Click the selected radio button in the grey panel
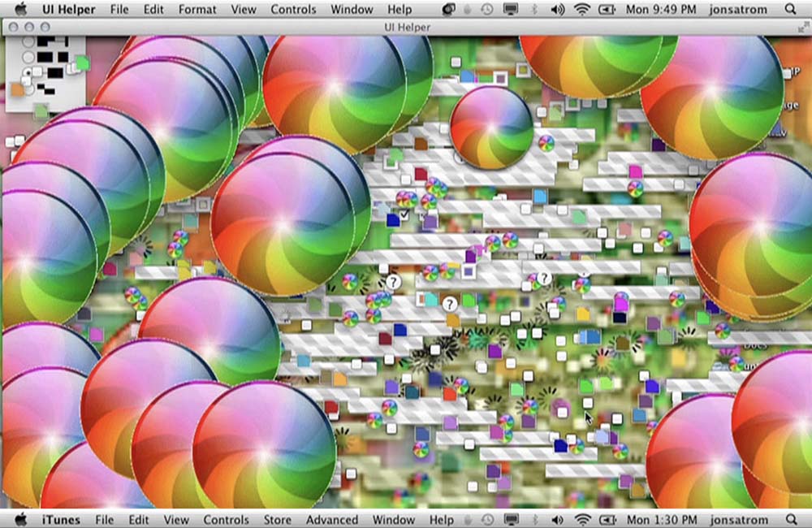The width and height of the screenshot is (812, 528). pyautogui.click(x=28, y=72)
